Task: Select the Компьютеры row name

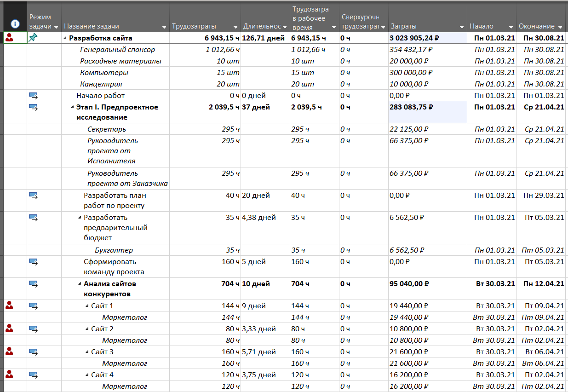Action: [104, 73]
